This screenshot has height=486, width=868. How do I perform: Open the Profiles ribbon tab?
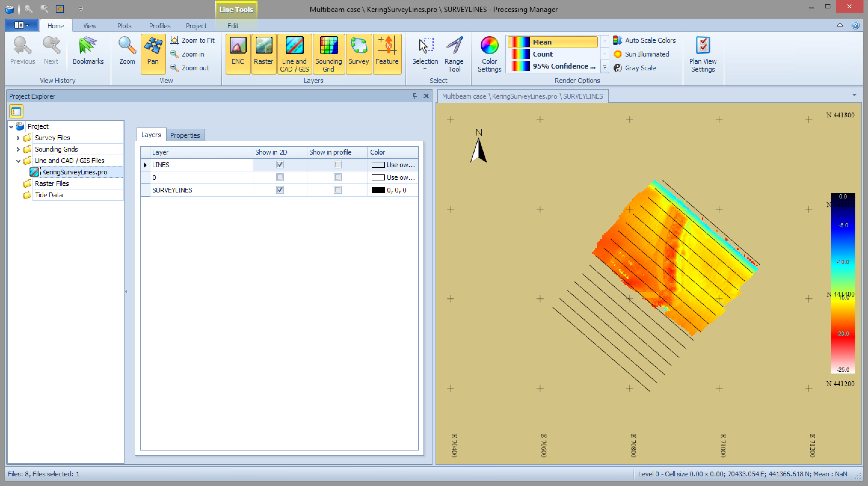point(159,26)
